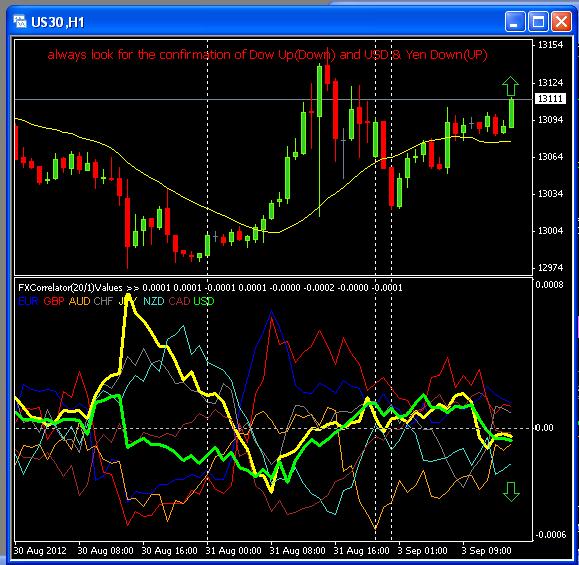Click the 13064 price scale label
Viewport: 579px width, 565px height.
(x=550, y=157)
